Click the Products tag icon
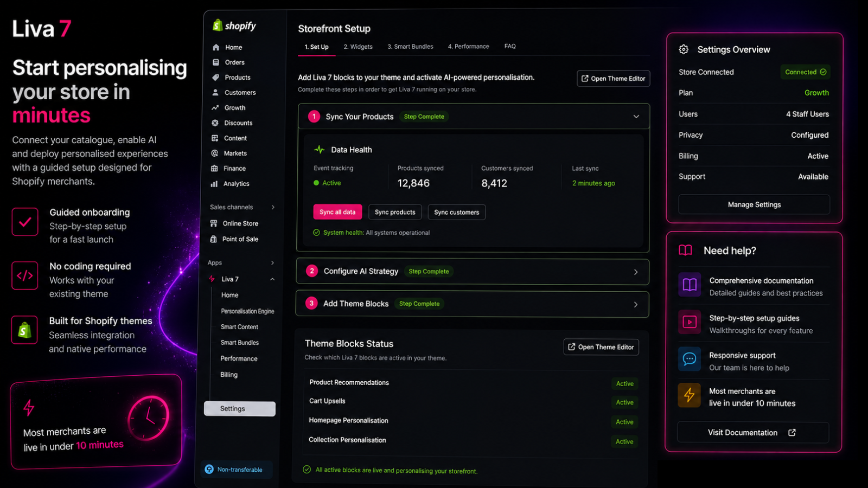This screenshot has width=868, height=488. (x=216, y=78)
